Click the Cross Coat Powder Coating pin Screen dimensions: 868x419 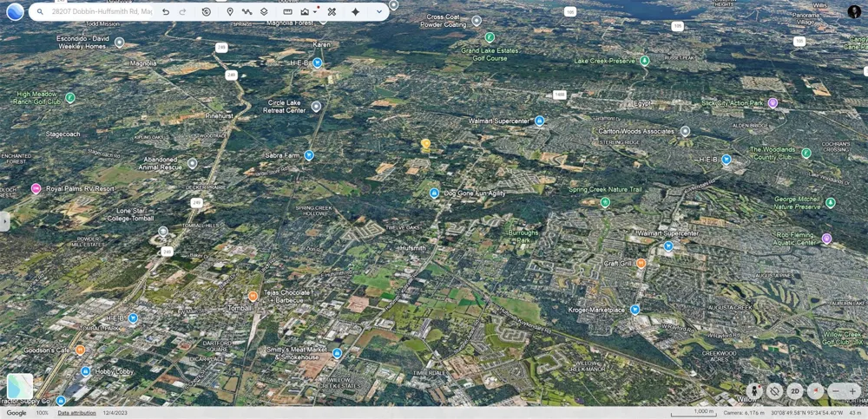point(476,21)
